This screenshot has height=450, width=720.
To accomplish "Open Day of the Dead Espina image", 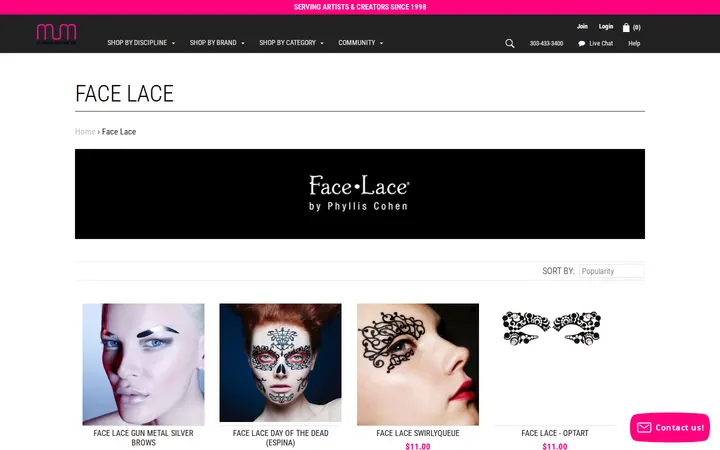I will (280, 362).
